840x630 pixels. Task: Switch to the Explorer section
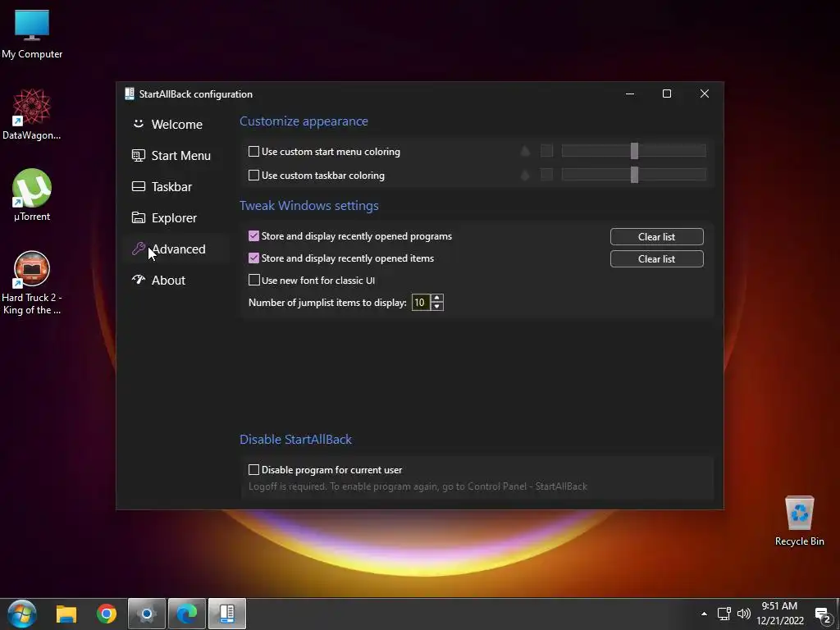[x=164, y=217]
